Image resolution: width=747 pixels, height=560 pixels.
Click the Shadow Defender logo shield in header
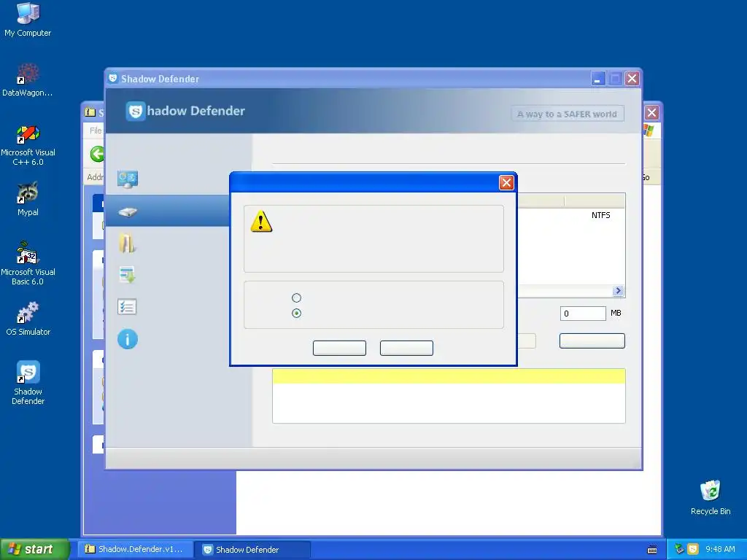click(136, 112)
